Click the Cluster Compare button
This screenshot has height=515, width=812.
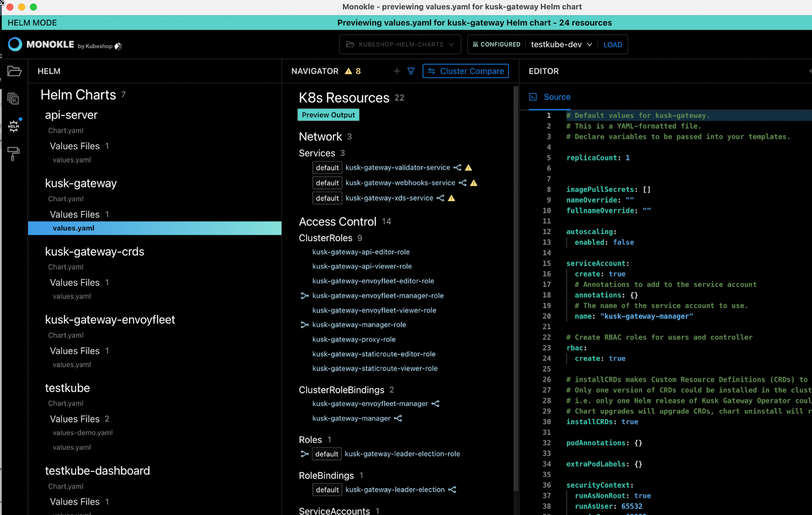click(x=465, y=71)
